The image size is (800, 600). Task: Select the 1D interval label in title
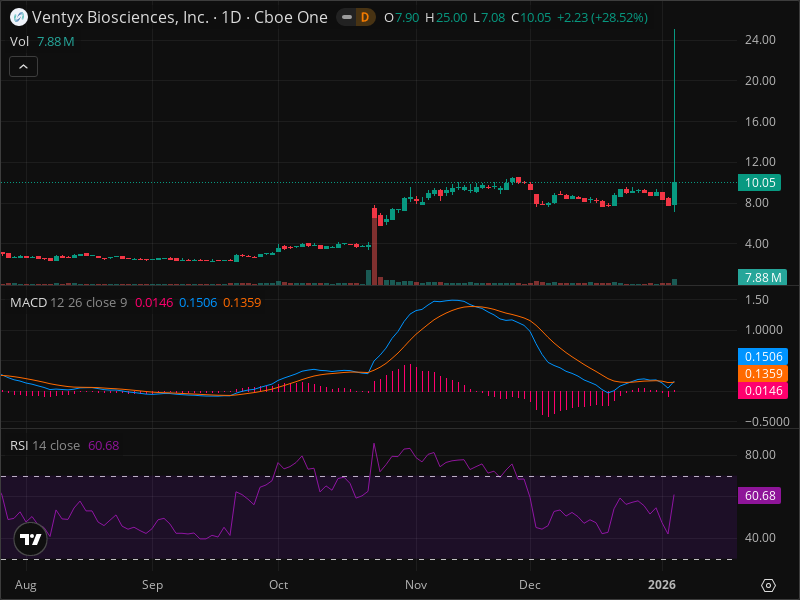click(231, 17)
